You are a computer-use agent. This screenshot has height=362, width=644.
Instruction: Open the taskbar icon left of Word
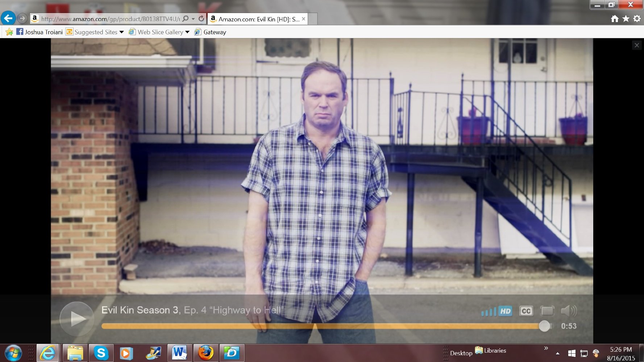(x=153, y=353)
